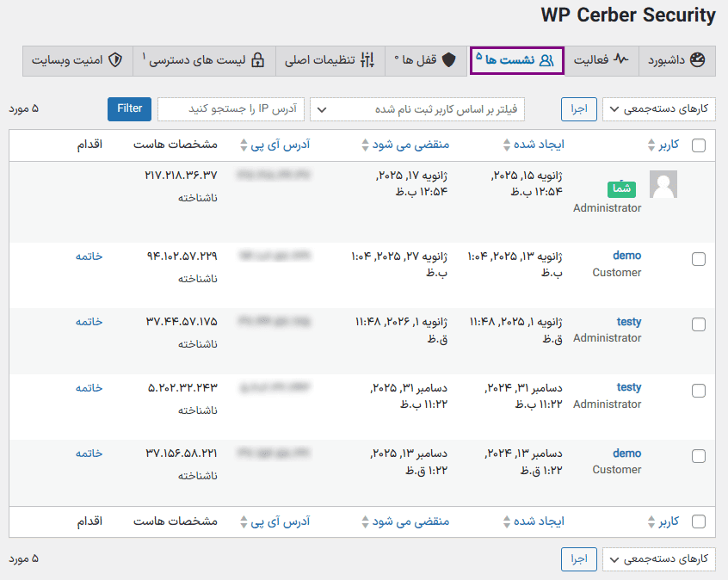The height and width of the screenshot is (580, 728).
Task: Click the lockouts shield icon
Action: (448, 60)
